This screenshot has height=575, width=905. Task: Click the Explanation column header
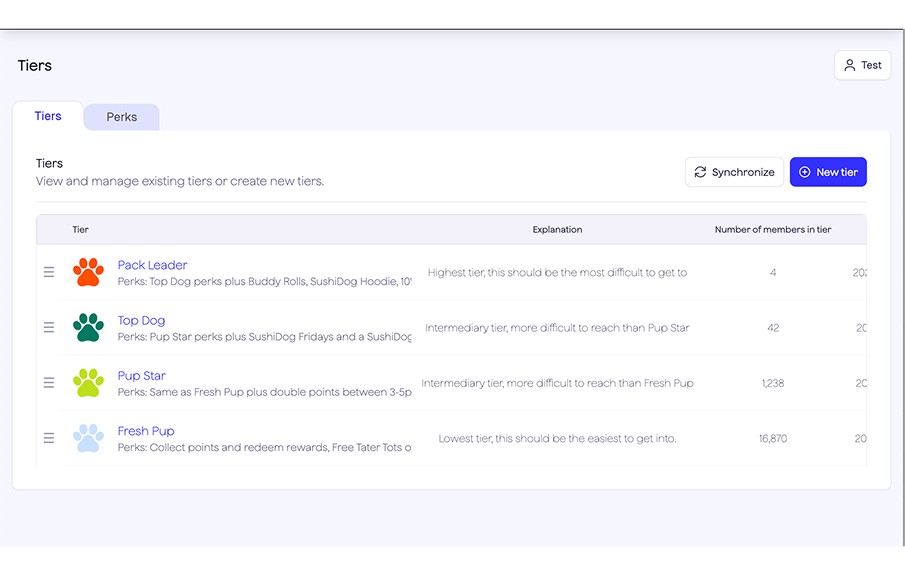click(x=557, y=229)
